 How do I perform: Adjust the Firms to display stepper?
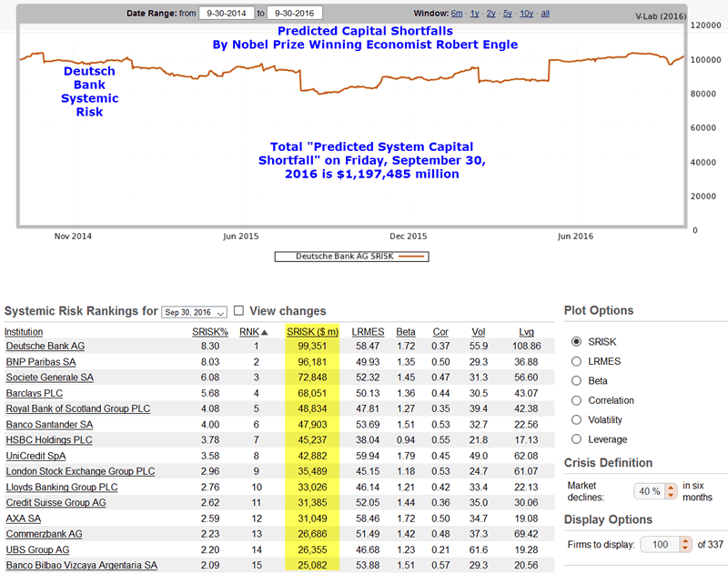683,544
